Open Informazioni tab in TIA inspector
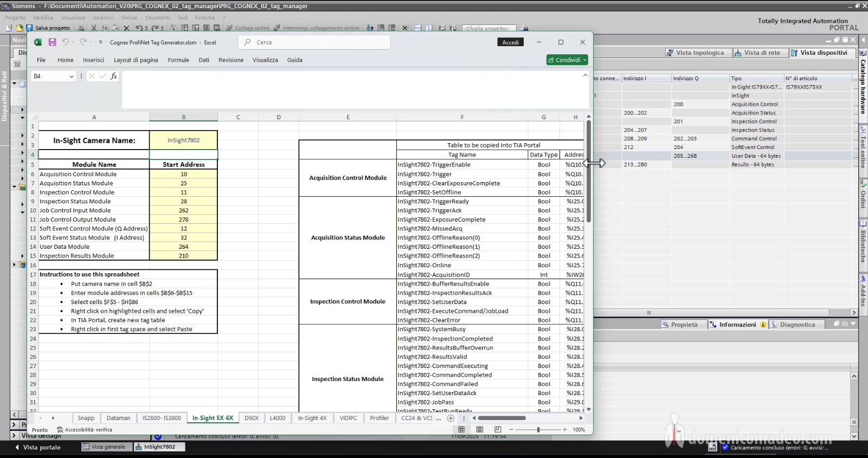The image size is (868, 458). (737, 325)
